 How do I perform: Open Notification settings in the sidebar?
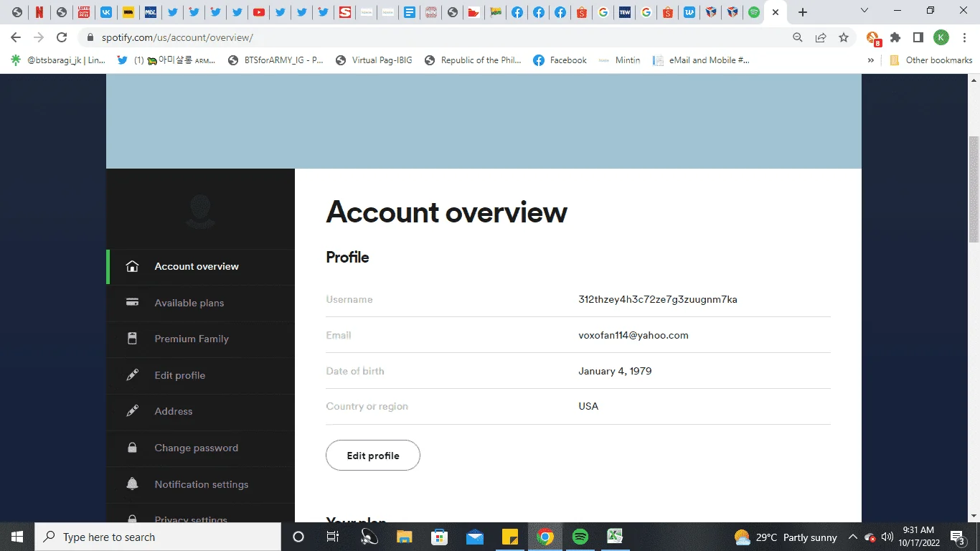coord(201,484)
